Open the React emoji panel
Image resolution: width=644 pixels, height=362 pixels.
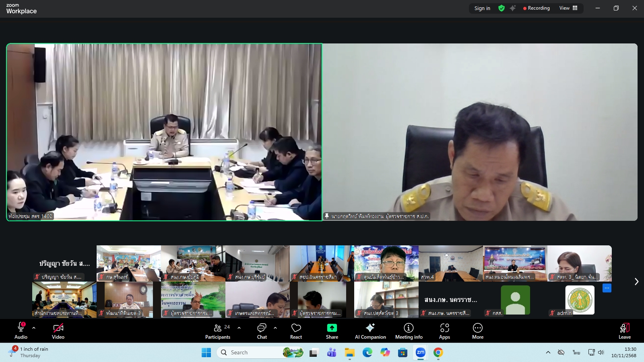(296, 331)
